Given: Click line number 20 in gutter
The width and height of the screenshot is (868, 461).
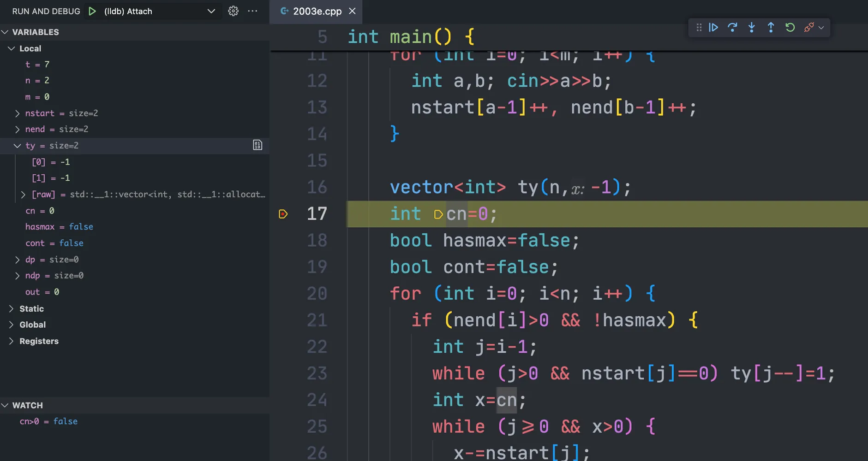Looking at the screenshot, I should [317, 294].
